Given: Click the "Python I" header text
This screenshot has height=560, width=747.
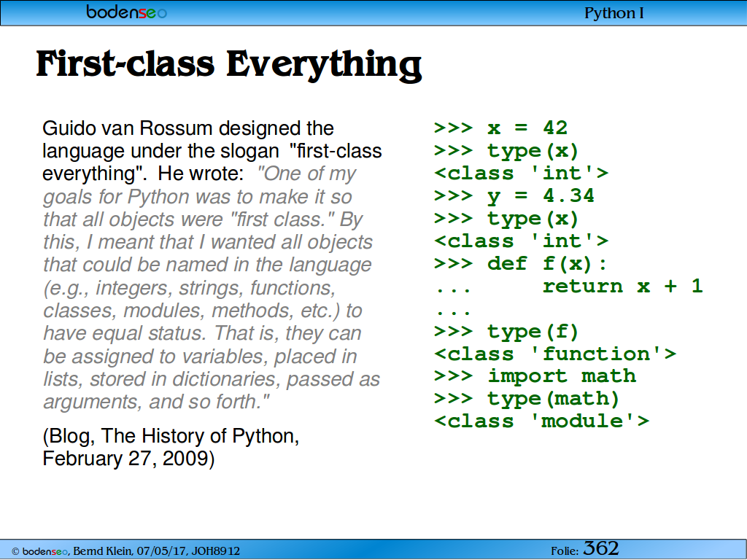Looking at the screenshot, I should (614, 13).
